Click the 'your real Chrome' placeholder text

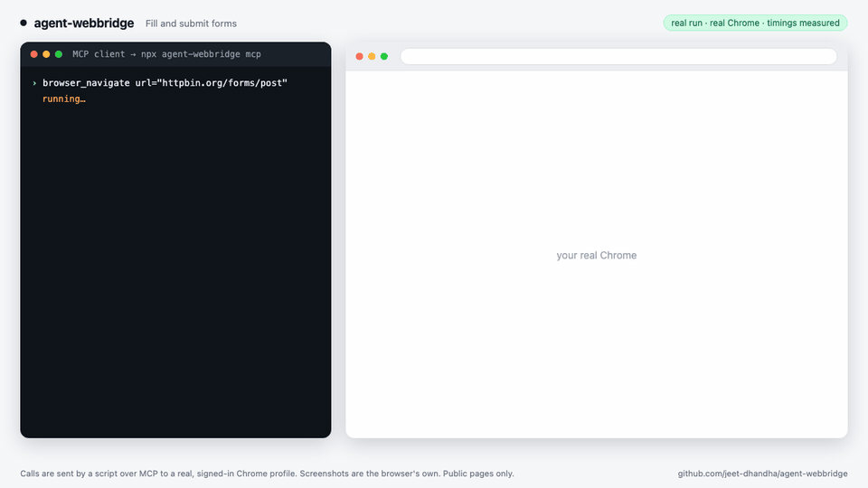pos(596,255)
